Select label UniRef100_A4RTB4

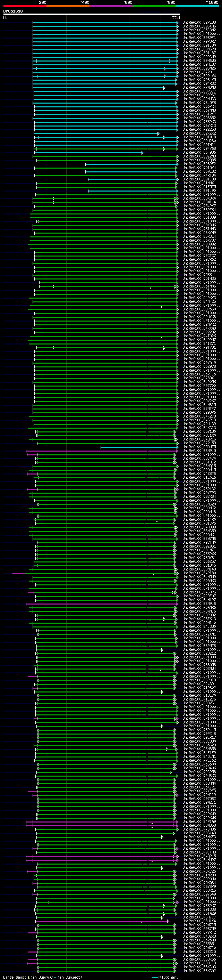pos(199,175)
